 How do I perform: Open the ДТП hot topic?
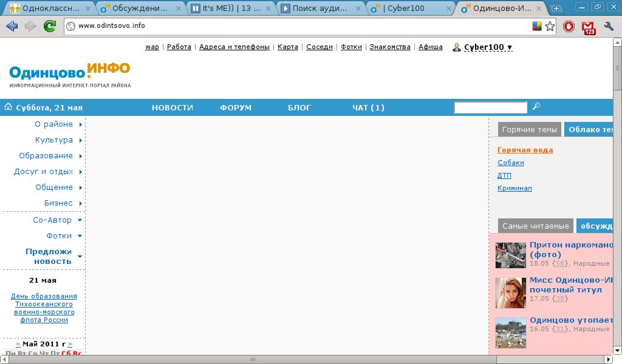point(504,175)
